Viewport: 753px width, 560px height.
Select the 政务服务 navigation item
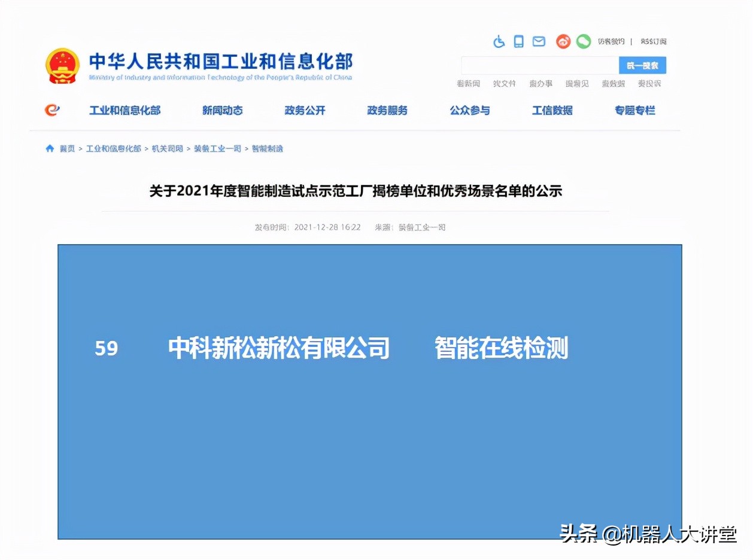387,110
